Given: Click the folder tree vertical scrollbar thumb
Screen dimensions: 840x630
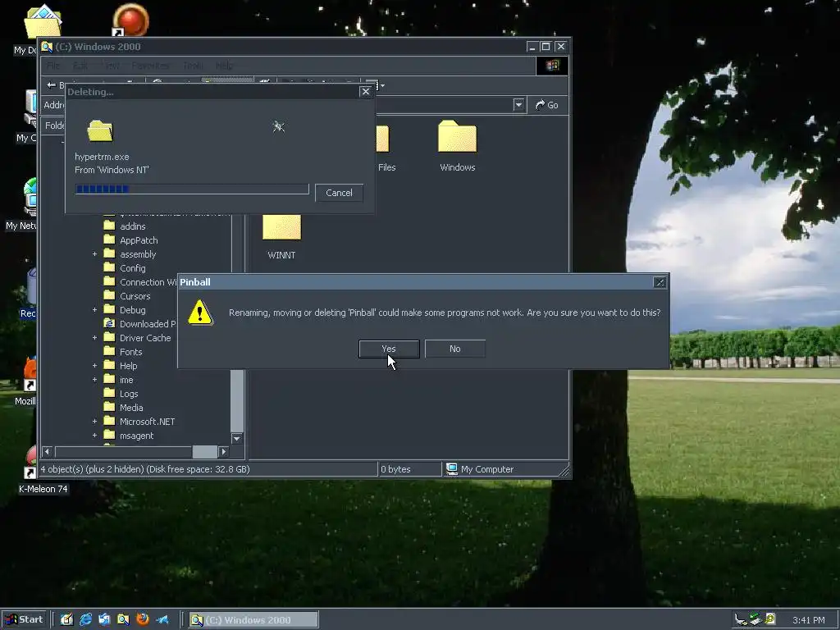Looking at the screenshot, I should click(237, 400).
